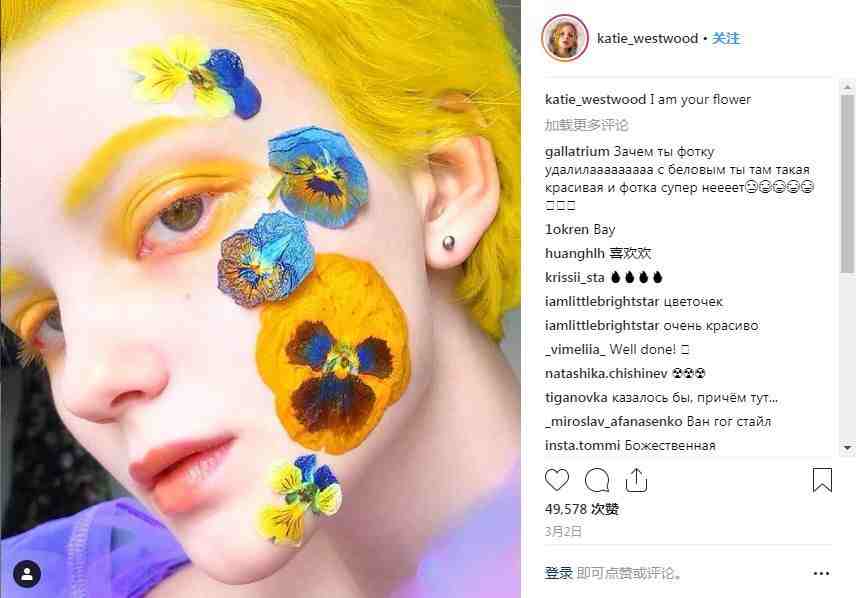Open katie_westwood profile picture
Screen dimensions: 856x598
pyautogui.click(x=564, y=39)
